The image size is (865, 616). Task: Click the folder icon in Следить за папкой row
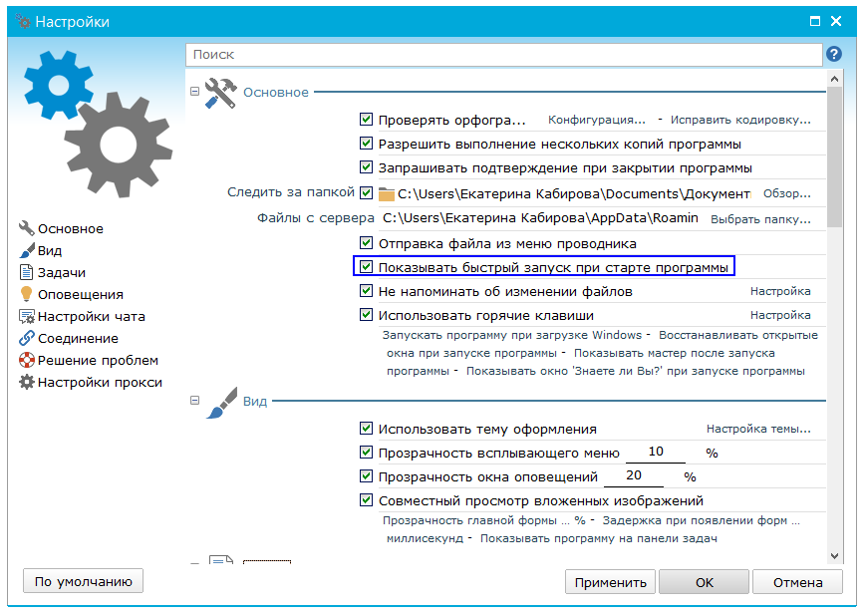coord(387,193)
